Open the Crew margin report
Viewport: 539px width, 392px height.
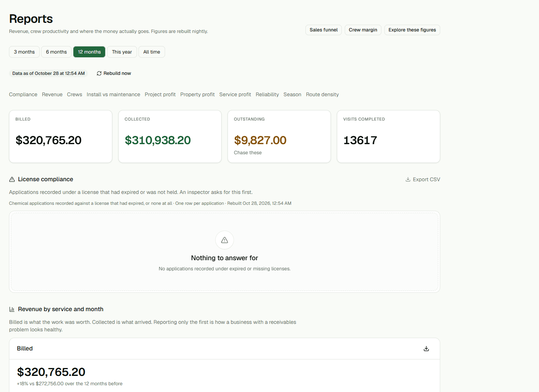pos(363,30)
